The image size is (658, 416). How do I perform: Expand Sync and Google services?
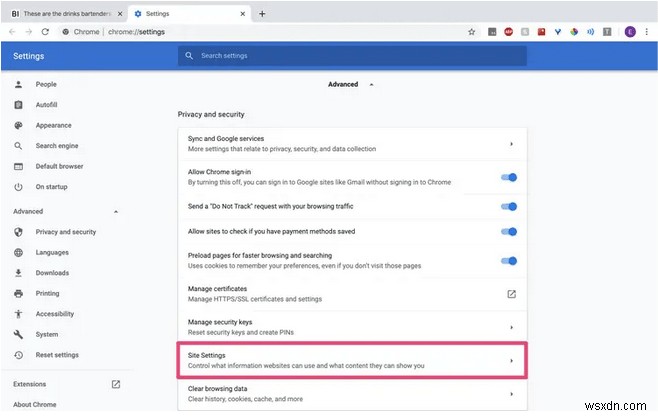tap(511, 144)
